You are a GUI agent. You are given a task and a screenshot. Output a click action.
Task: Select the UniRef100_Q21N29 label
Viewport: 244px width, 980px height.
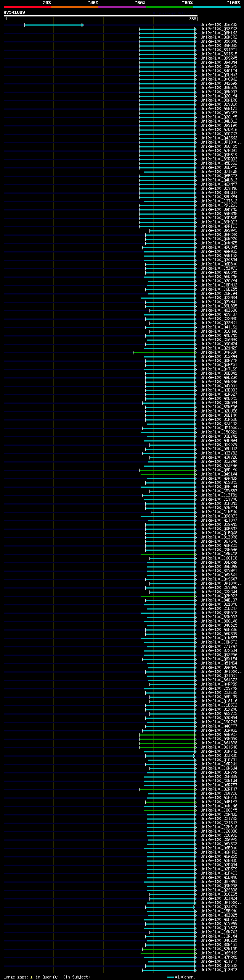[219, 348]
